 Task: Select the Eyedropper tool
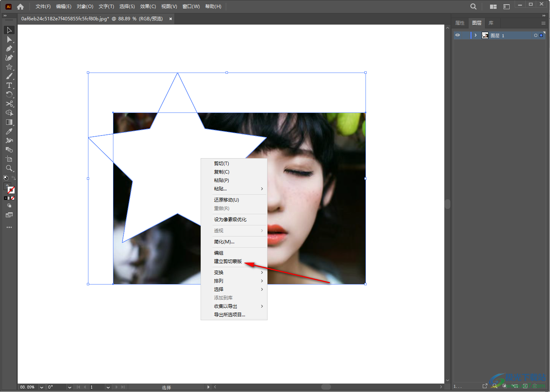pos(9,131)
